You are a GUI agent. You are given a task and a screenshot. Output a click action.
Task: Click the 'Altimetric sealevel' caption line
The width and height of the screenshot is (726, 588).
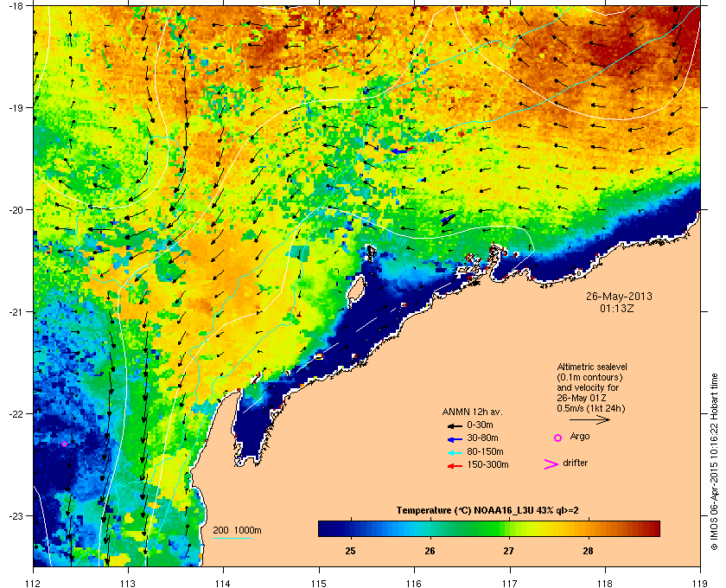click(x=592, y=367)
